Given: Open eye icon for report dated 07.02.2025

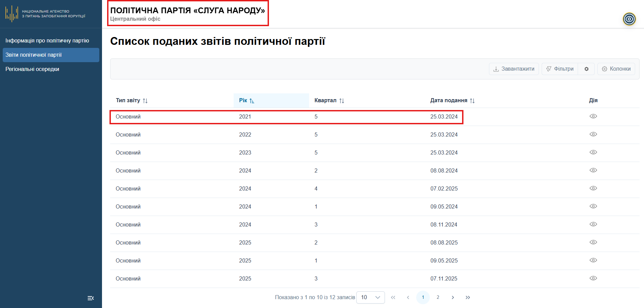Looking at the screenshot, I should pos(593,188).
